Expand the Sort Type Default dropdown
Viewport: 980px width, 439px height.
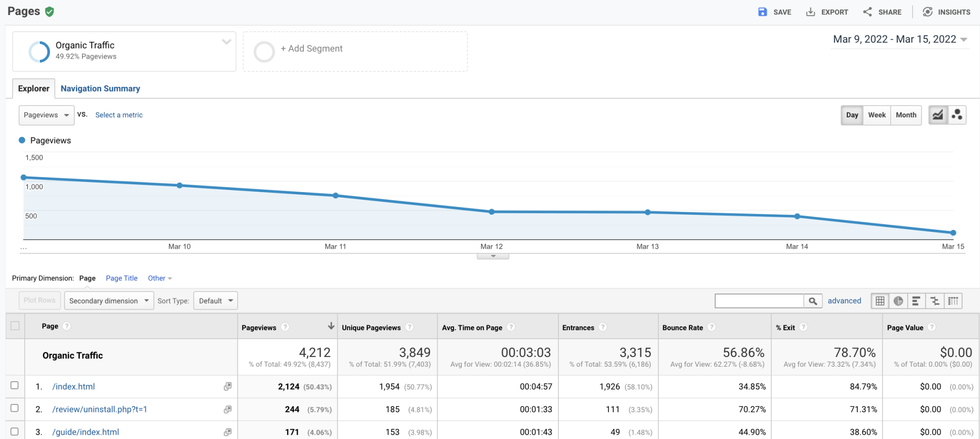[215, 301]
